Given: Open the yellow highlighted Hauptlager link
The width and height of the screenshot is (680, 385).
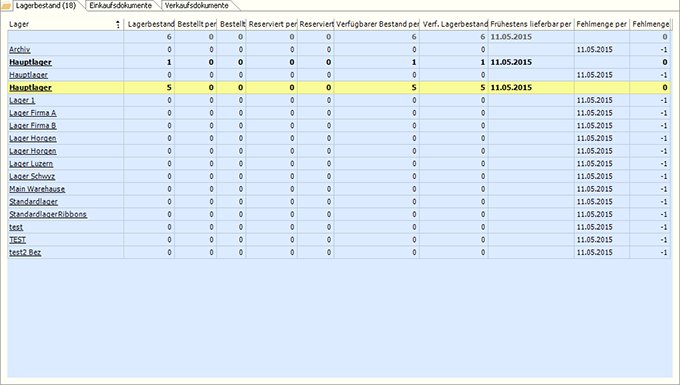Looking at the screenshot, I should pyautogui.click(x=30, y=88).
